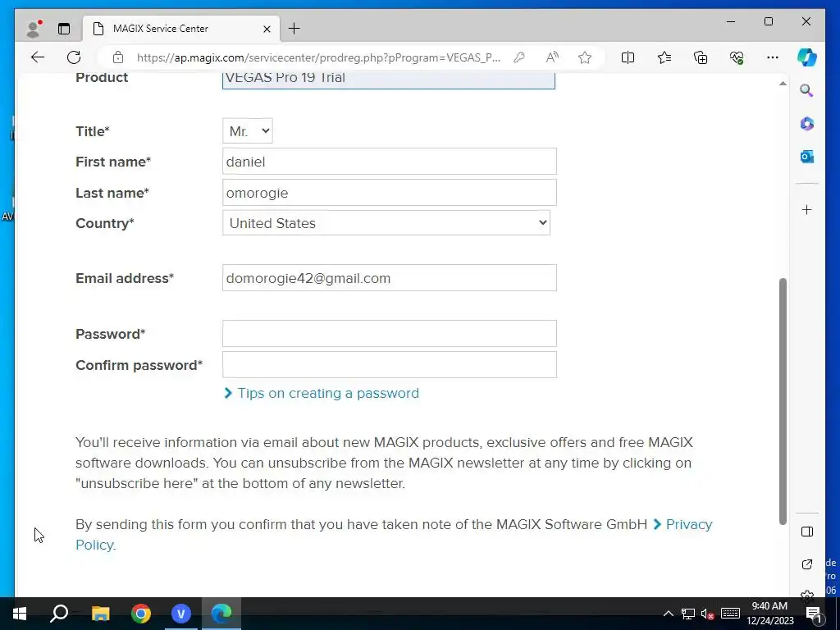View site information lock icon
This screenshot has width=840, height=630.
point(118,57)
